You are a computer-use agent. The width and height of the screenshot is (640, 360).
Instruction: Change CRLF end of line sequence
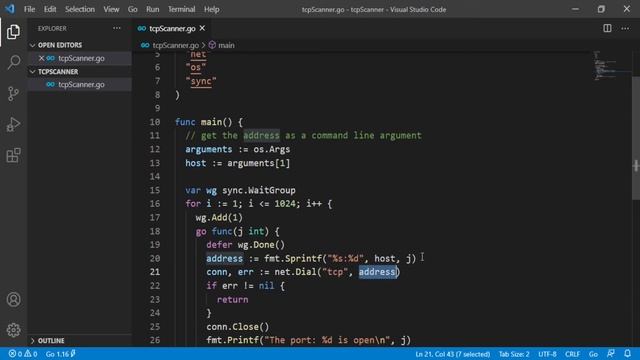(572, 354)
